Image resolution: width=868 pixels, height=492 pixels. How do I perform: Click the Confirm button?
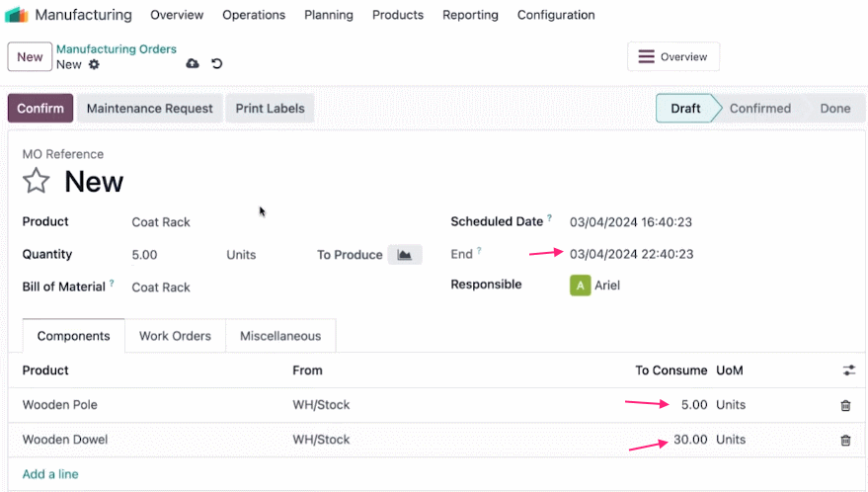tap(40, 108)
